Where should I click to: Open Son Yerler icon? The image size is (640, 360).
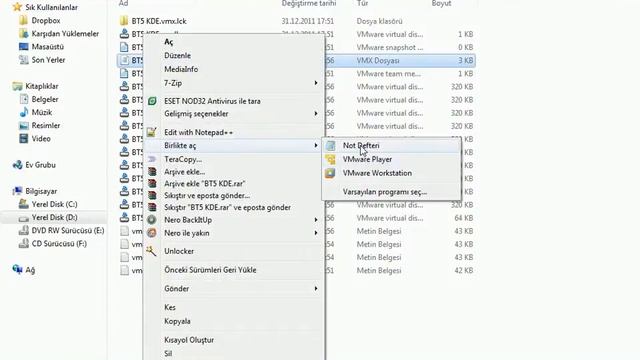click(24, 60)
